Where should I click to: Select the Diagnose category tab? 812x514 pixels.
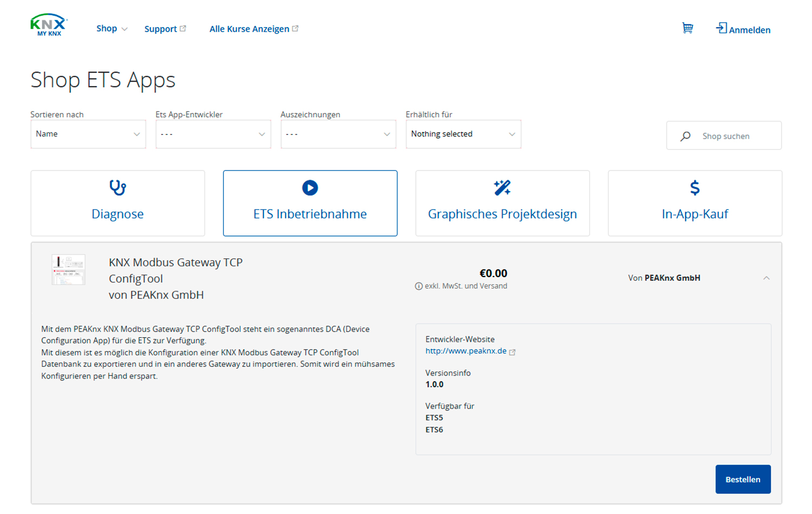(x=118, y=203)
